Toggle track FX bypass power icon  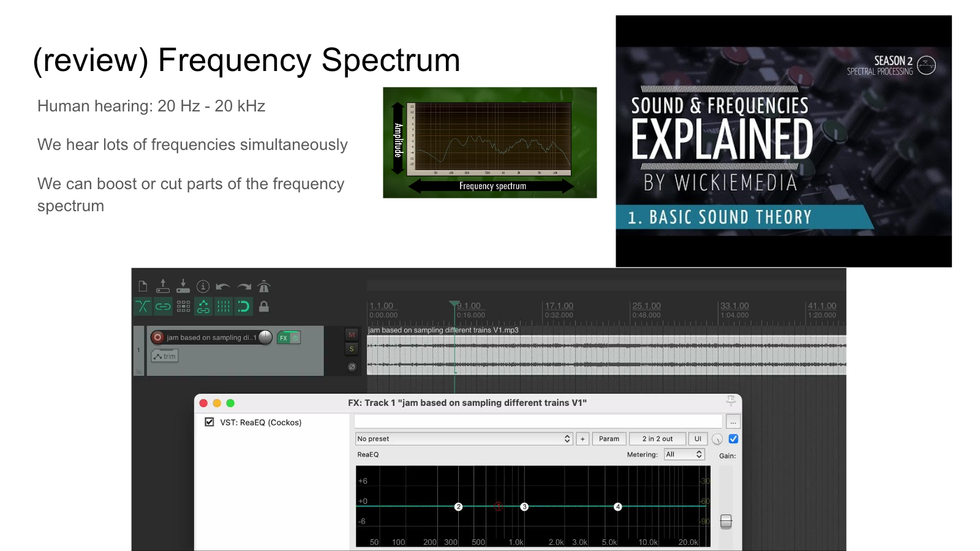pos(295,338)
